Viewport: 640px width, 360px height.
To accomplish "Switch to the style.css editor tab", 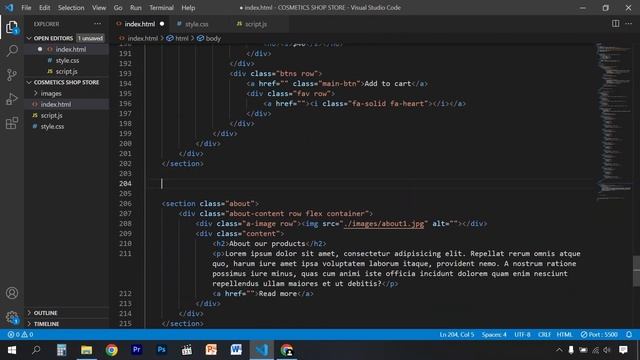I will click(196, 24).
